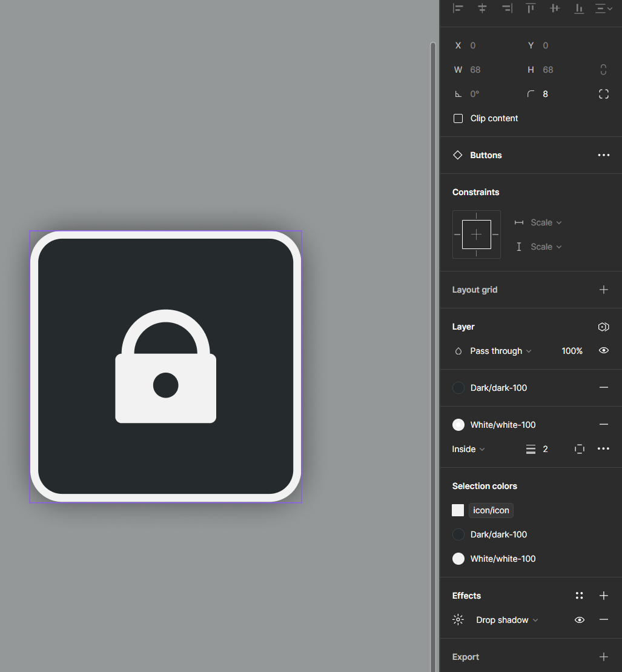
Task: Click the X position field
Action: (x=484, y=45)
